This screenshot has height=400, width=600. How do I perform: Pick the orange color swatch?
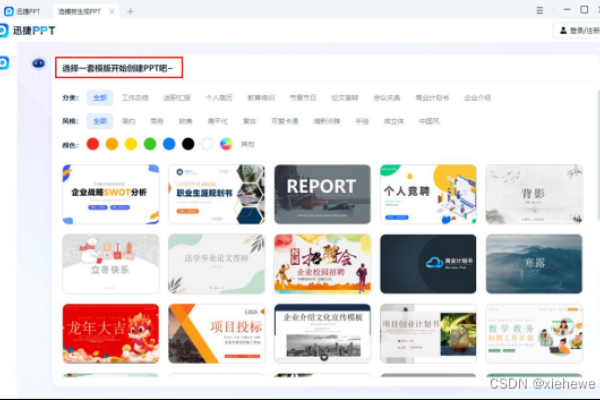coord(112,144)
